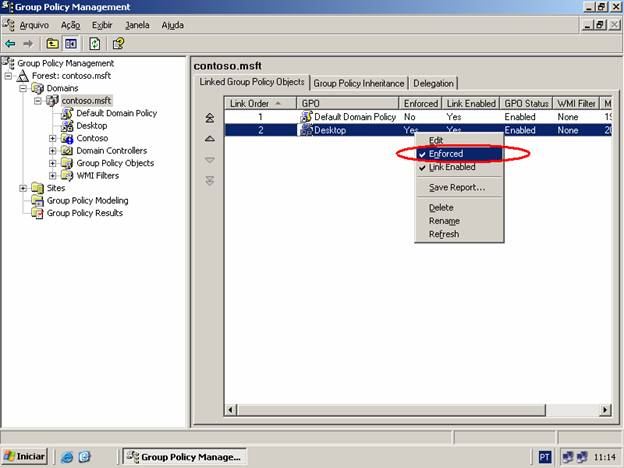The width and height of the screenshot is (624, 468).
Task: Click the Desktop GPO link icon in tree
Action: (x=67, y=126)
